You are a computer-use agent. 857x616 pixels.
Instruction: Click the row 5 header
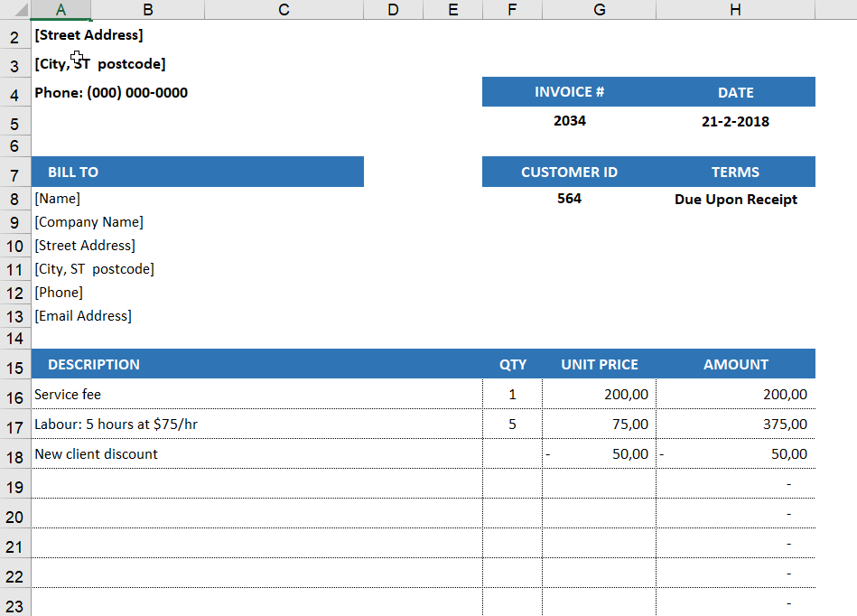[14, 125]
